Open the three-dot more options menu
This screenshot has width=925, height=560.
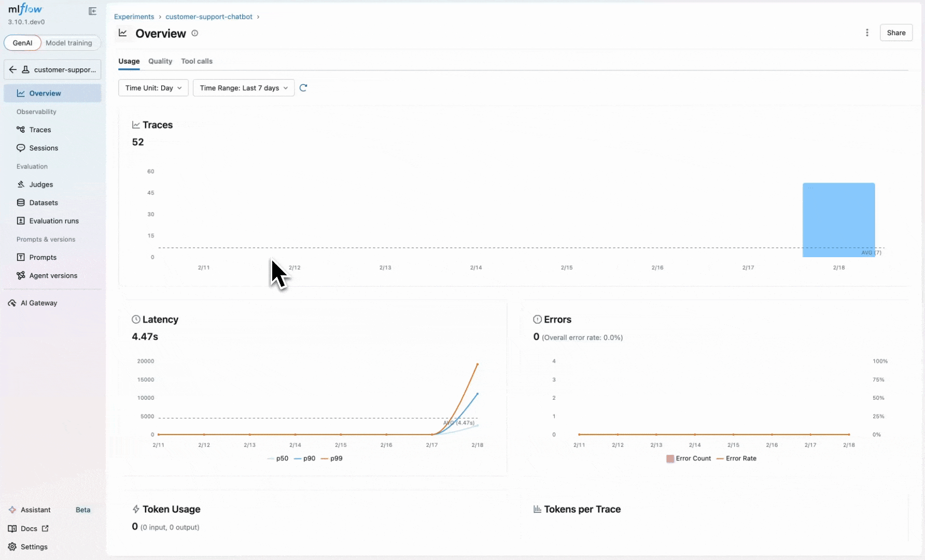pos(867,33)
